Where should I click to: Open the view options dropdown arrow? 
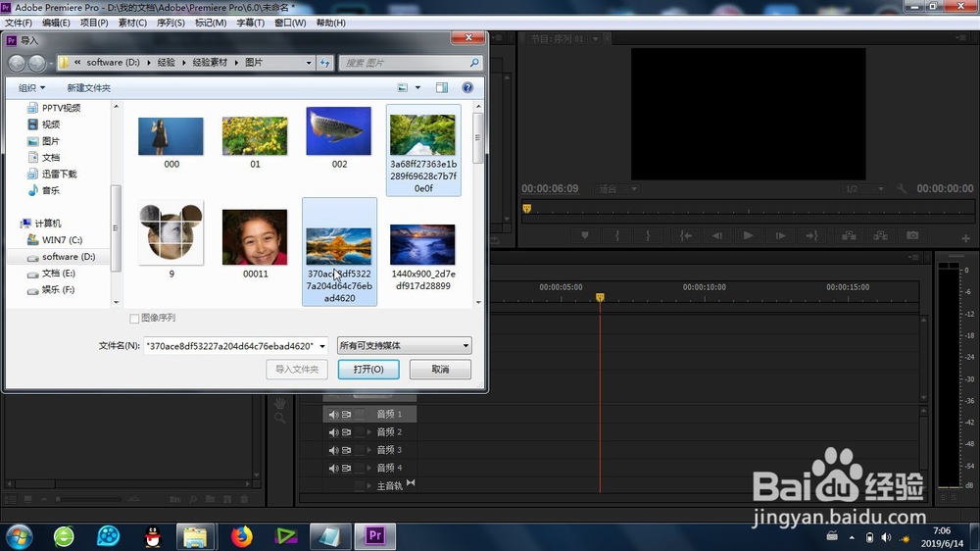417,87
